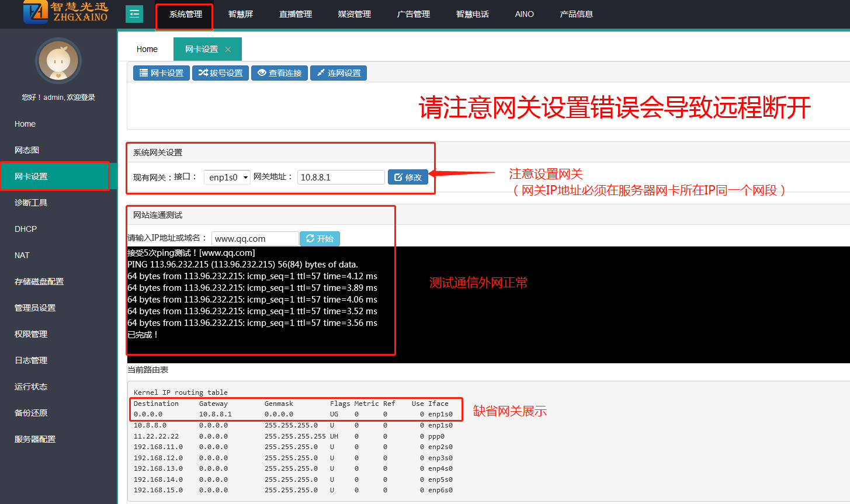This screenshot has height=504, width=850.
Task: Close the 网卡设置 tab with X
Action: tap(228, 50)
